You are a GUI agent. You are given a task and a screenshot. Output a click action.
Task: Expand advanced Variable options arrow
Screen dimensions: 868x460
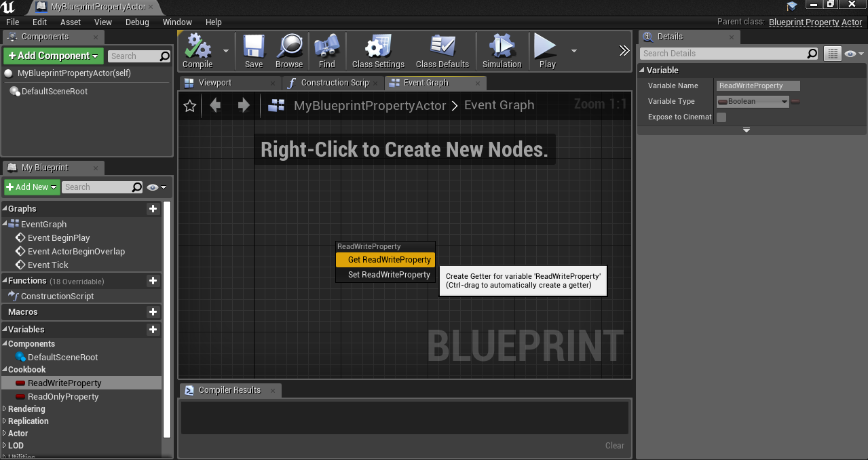(747, 130)
